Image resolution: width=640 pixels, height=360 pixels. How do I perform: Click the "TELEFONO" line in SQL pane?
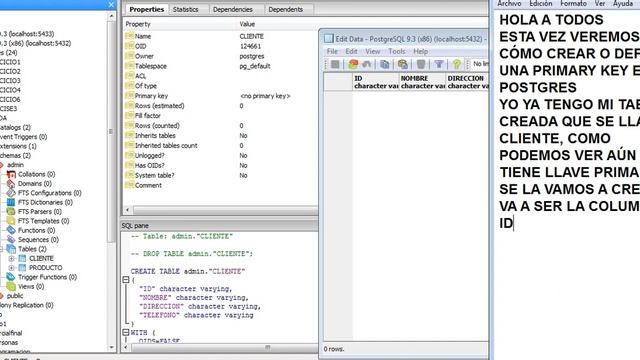pos(196,315)
